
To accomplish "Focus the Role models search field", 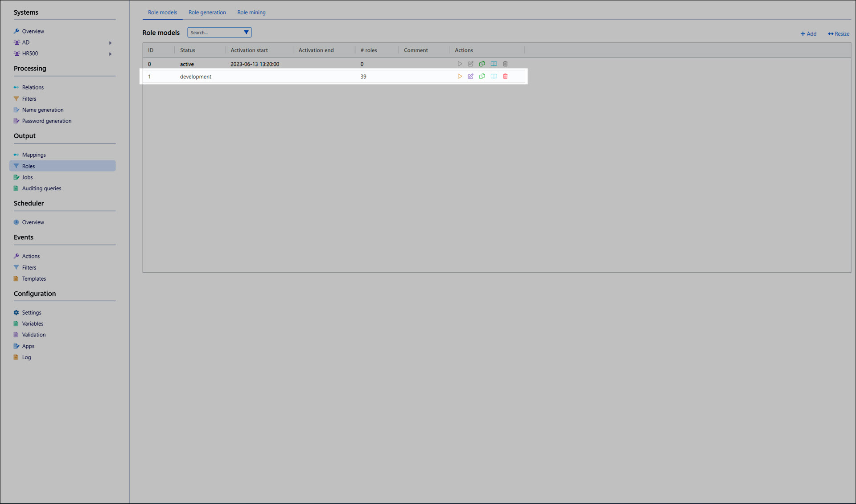I will [215, 33].
